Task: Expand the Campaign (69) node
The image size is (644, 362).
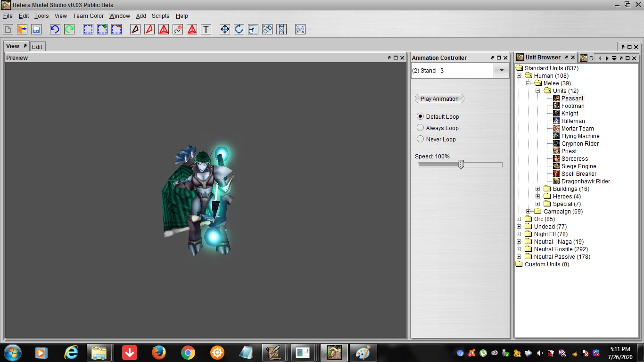Action: point(528,212)
